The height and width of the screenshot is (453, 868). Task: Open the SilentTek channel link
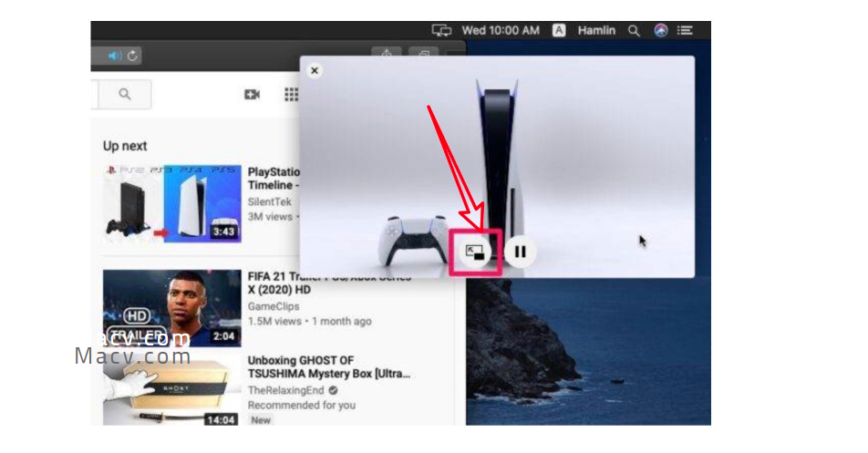tap(270, 201)
